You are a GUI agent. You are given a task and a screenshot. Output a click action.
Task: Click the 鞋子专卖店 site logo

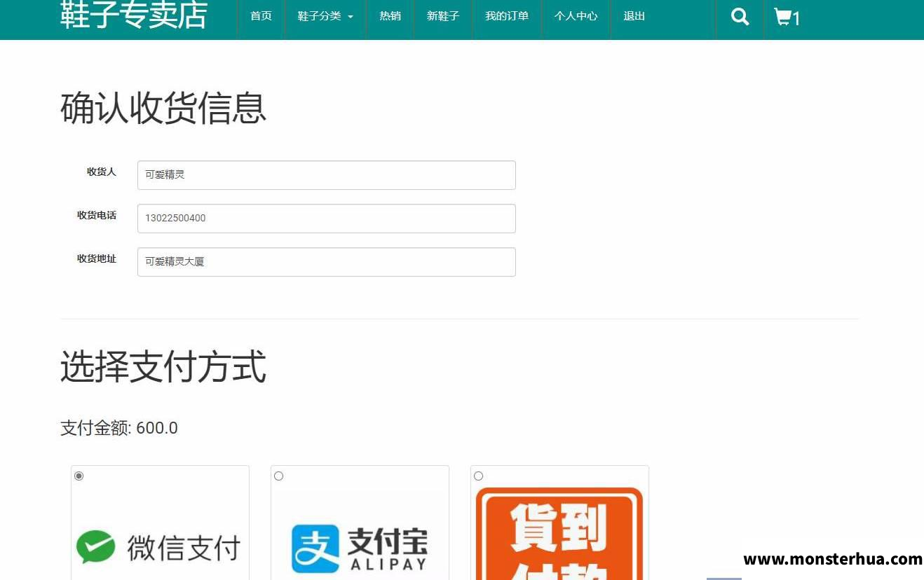[x=134, y=15]
